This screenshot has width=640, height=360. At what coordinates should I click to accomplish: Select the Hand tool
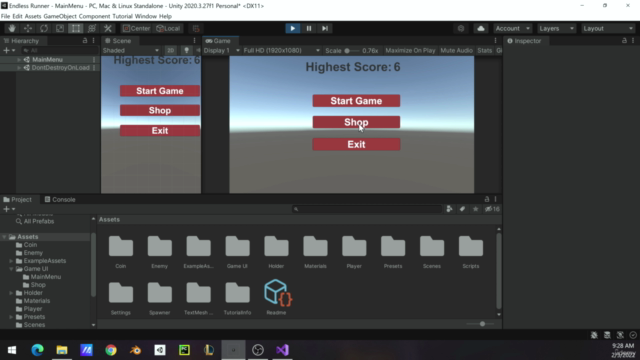(x=12, y=28)
